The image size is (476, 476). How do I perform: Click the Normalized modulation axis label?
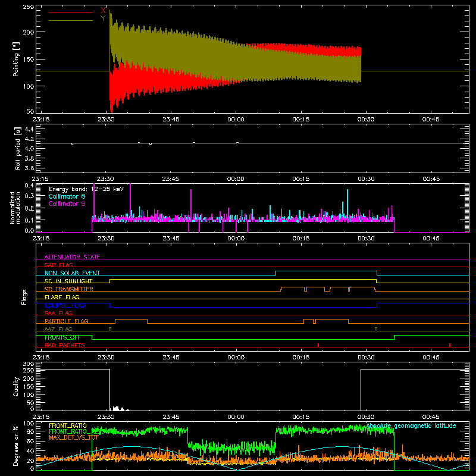(15, 208)
